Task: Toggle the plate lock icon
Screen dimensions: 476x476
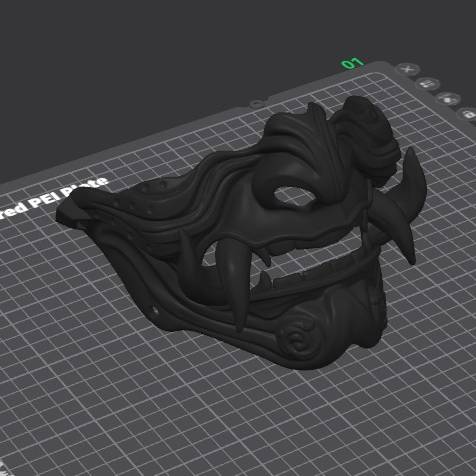Action: [x=468, y=115]
